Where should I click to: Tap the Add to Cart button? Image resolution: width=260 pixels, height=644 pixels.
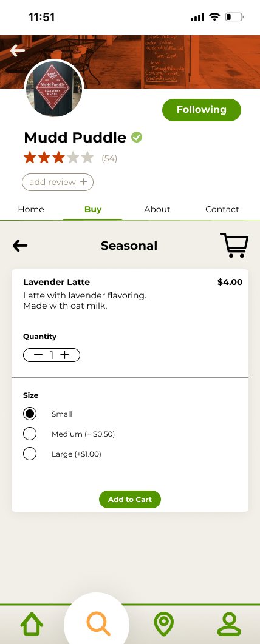[x=130, y=500]
